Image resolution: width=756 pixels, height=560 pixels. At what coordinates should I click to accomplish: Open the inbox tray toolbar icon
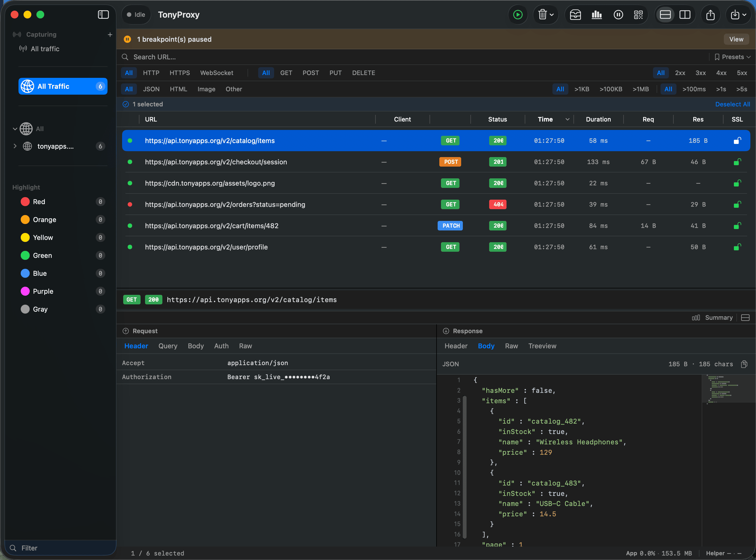coord(575,15)
